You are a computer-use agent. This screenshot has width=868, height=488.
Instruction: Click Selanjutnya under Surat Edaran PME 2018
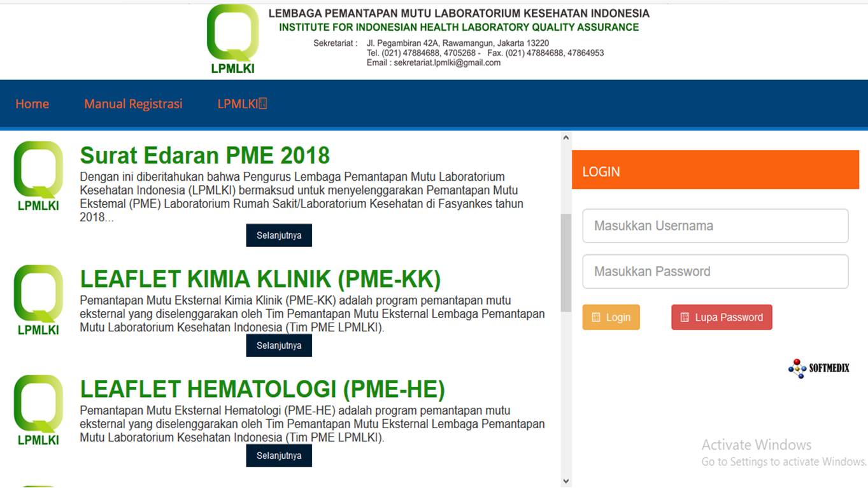pyautogui.click(x=279, y=235)
